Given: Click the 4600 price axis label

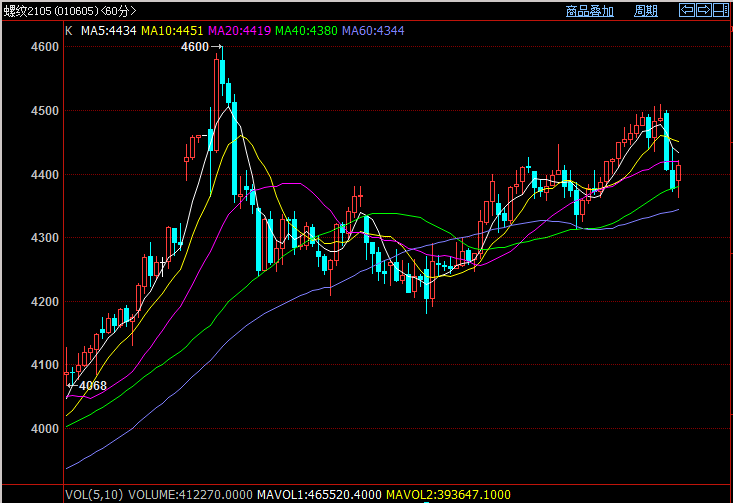Looking at the screenshot, I should [45, 47].
